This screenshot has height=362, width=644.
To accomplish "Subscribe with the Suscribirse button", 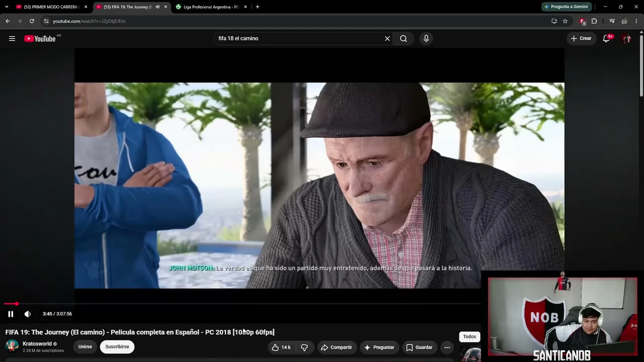I will [117, 347].
